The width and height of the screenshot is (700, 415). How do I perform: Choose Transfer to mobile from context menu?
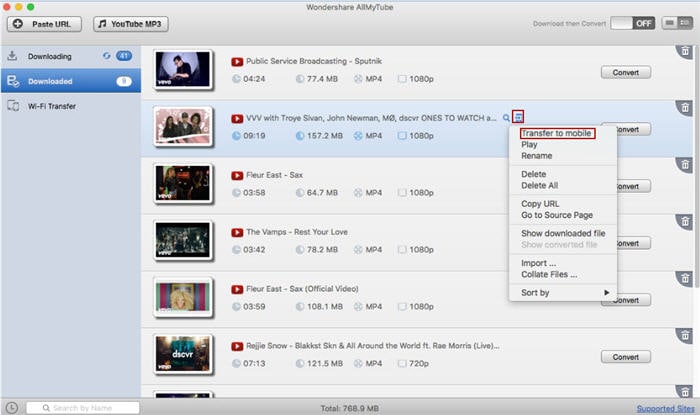point(557,133)
